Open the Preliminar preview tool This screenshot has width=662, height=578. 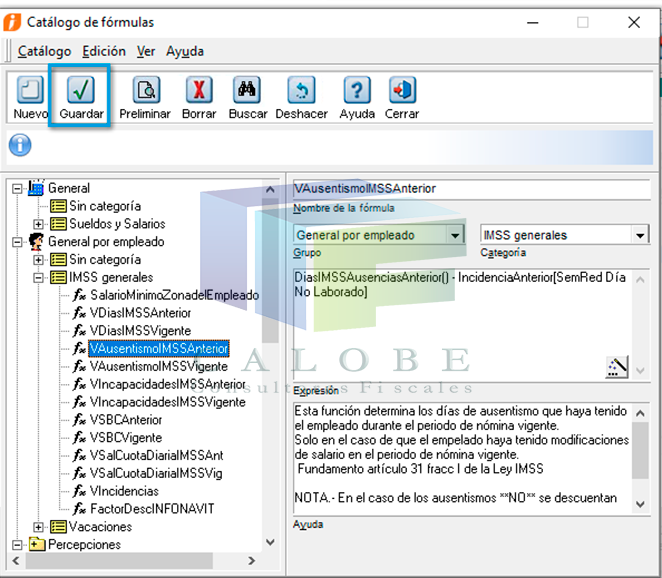[146, 90]
